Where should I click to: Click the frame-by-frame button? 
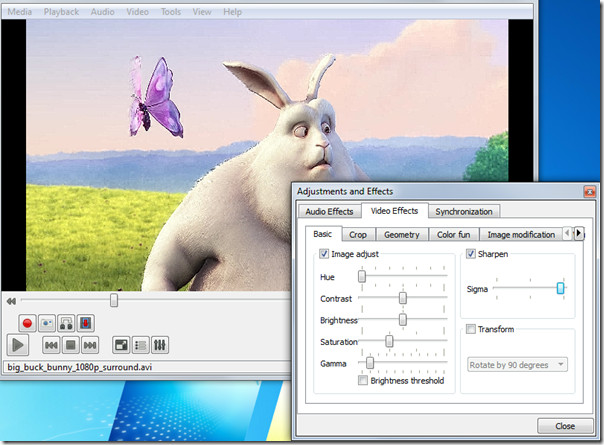click(86, 323)
